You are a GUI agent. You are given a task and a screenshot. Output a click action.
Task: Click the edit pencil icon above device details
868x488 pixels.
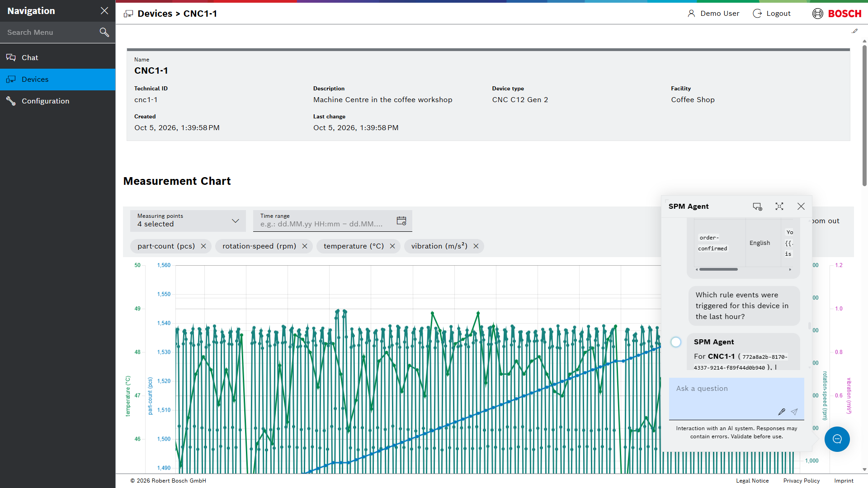pos(854,31)
